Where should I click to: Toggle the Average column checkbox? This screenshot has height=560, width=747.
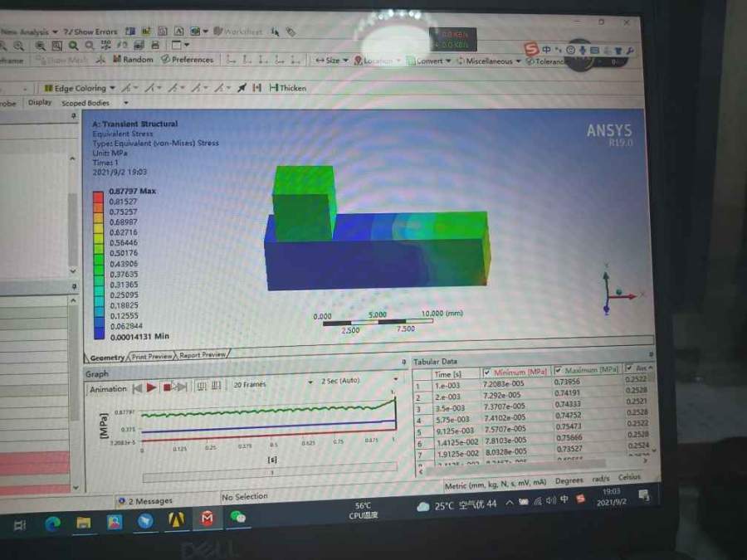[x=630, y=368]
